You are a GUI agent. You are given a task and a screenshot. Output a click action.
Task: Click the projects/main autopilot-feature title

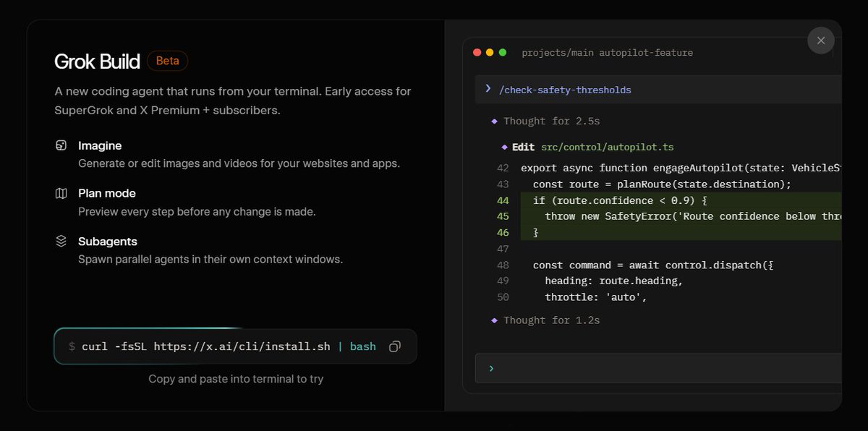(x=608, y=52)
